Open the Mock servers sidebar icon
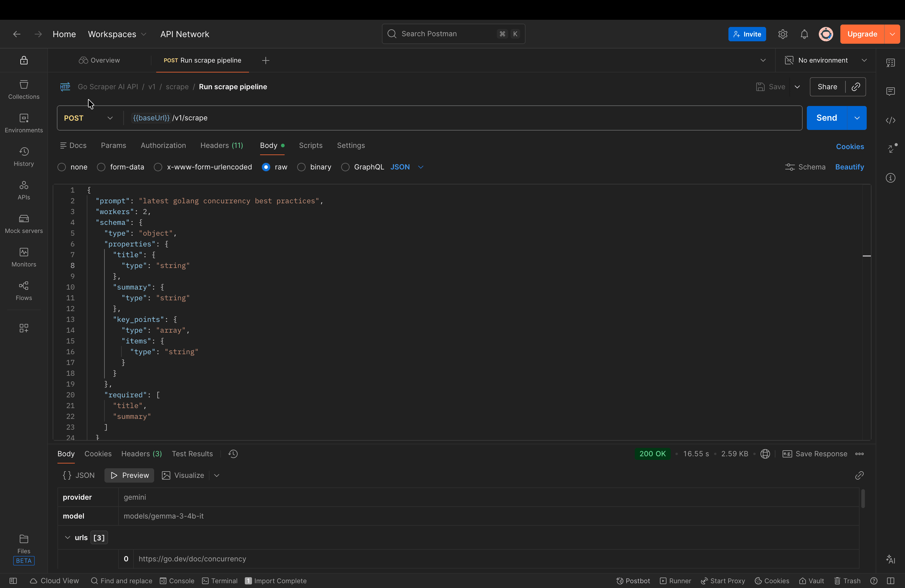Image resolution: width=905 pixels, height=588 pixels. 24,224
